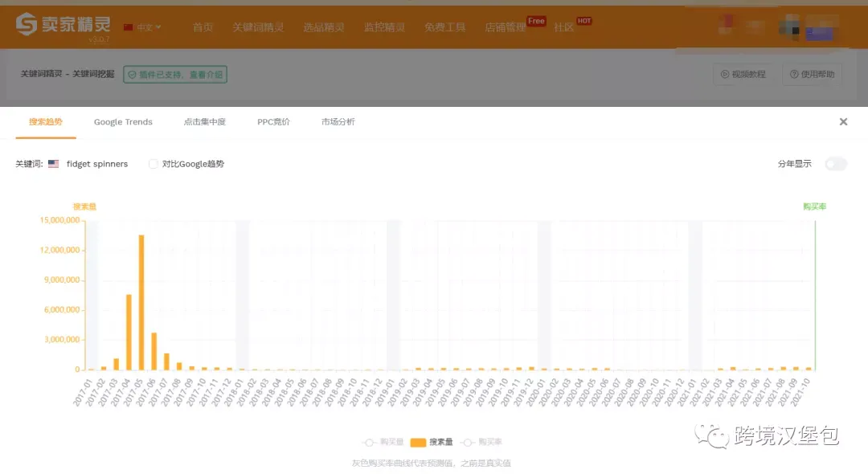The width and height of the screenshot is (868, 474).
Task: Toggle 购买率 legend series
Action: click(481, 442)
